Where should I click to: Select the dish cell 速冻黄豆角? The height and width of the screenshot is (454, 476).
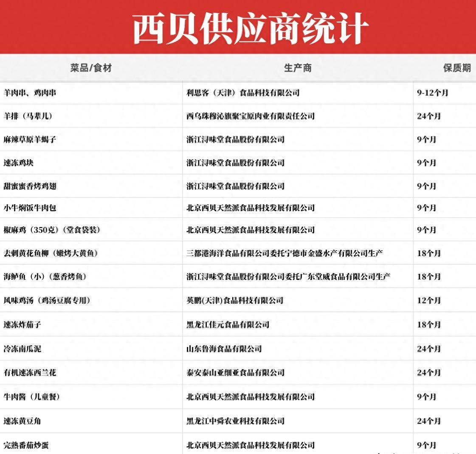coord(22,421)
